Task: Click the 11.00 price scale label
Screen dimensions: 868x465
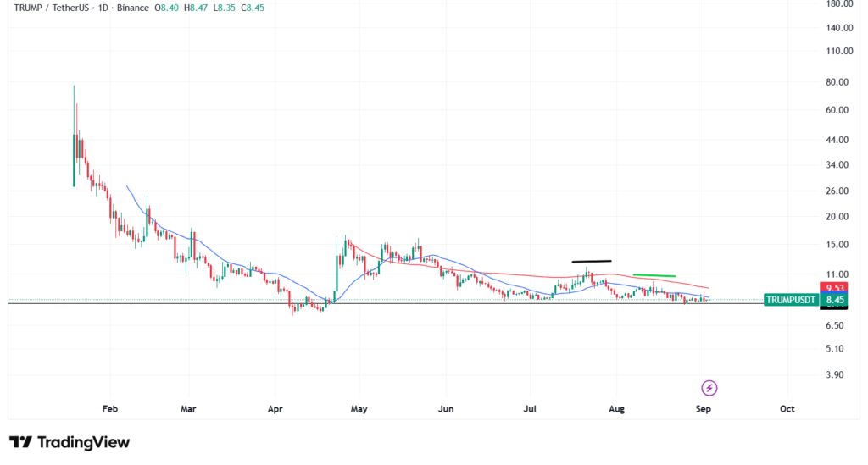Action: coord(837,274)
